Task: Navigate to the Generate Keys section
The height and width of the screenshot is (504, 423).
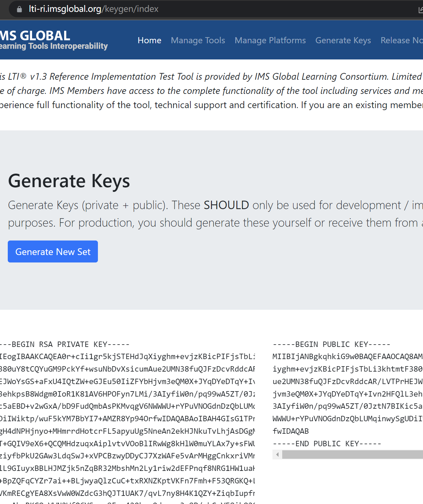Action: (x=343, y=40)
